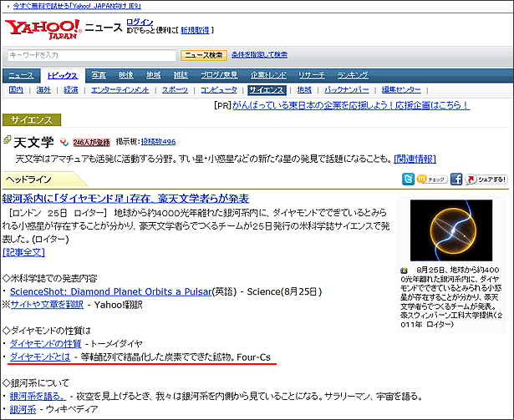The width and height of the screenshot is (514, 420).
Task: Open the 銀河系を語る。 link
Action: (x=38, y=396)
